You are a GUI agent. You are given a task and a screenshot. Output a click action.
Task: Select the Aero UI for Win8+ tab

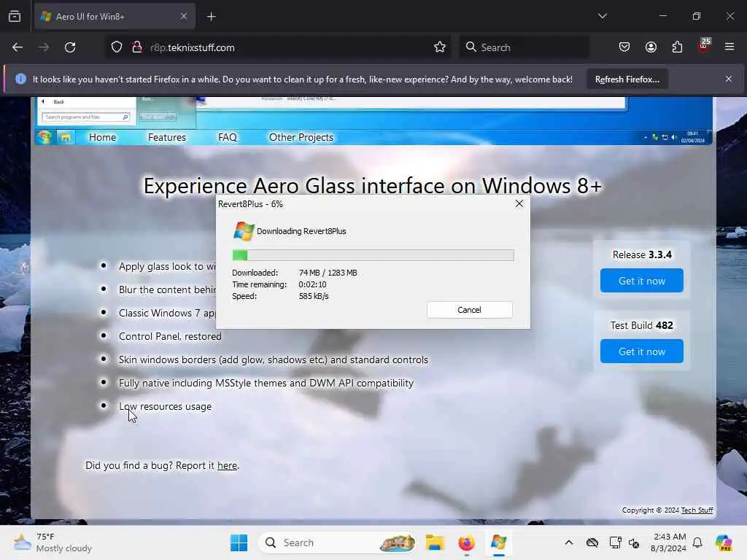click(115, 17)
